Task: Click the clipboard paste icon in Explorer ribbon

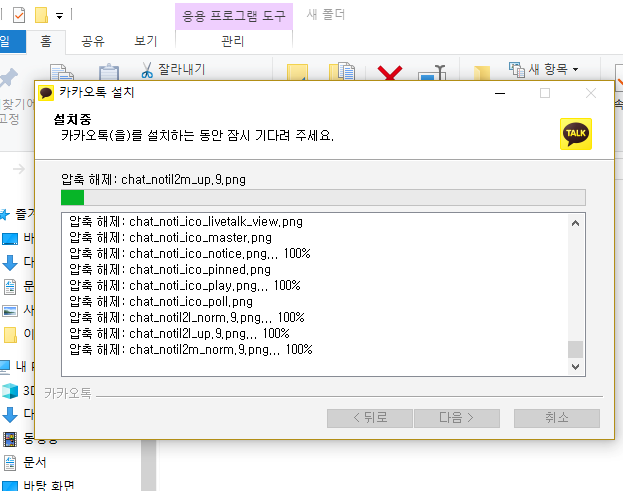Action: pyautogui.click(x=109, y=72)
